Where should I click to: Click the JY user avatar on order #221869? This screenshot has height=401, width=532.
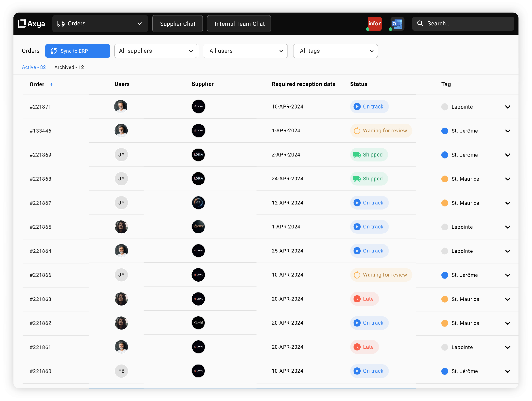(121, 155)
